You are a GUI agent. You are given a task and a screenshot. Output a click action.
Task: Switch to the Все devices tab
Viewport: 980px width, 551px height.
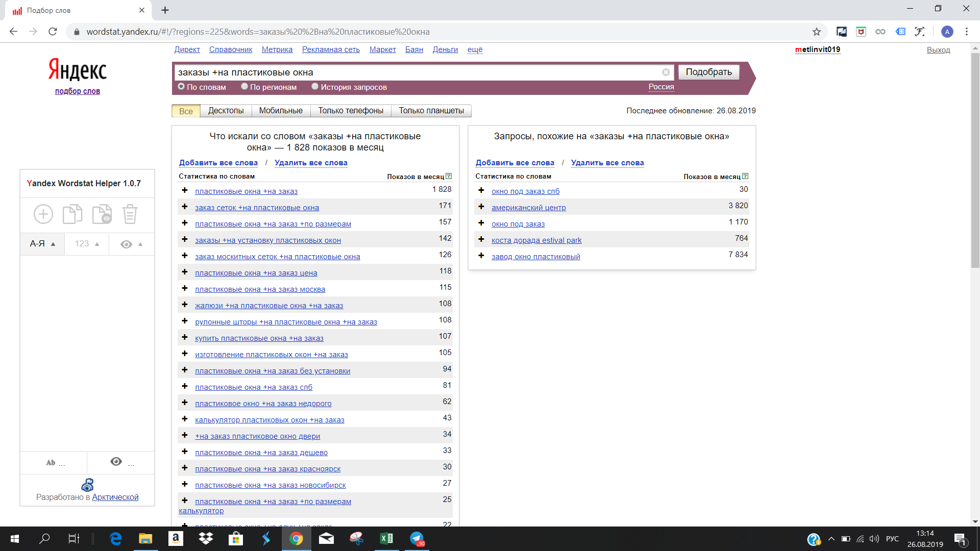pos(186,111)
